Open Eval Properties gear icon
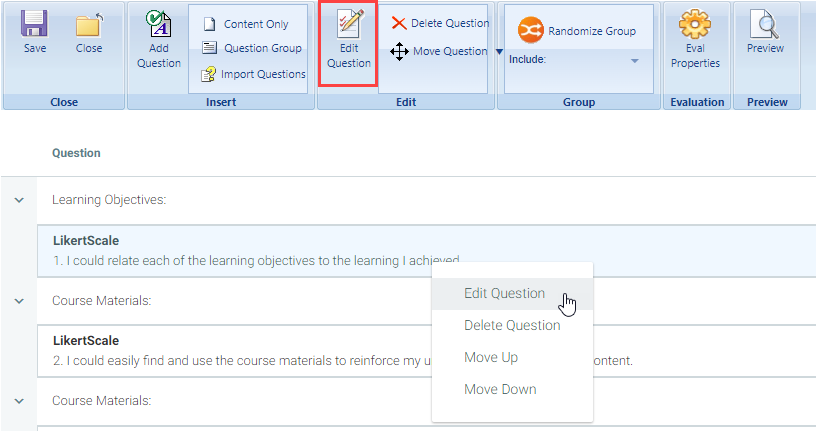816x431 pixels. pos(695,26)
